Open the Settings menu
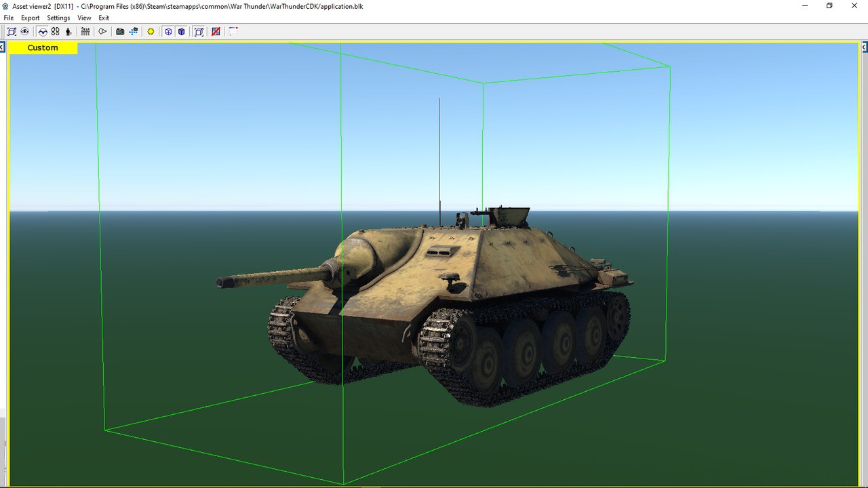868x488 pixels. point(58,18)
